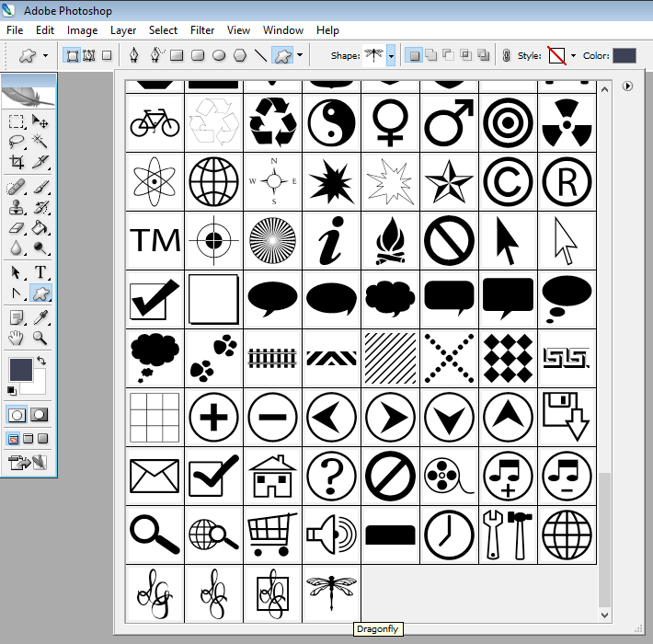Viewport: 653px width, 644px height.
Task: Select the Path Selection tool
Action: click(17, 272)
